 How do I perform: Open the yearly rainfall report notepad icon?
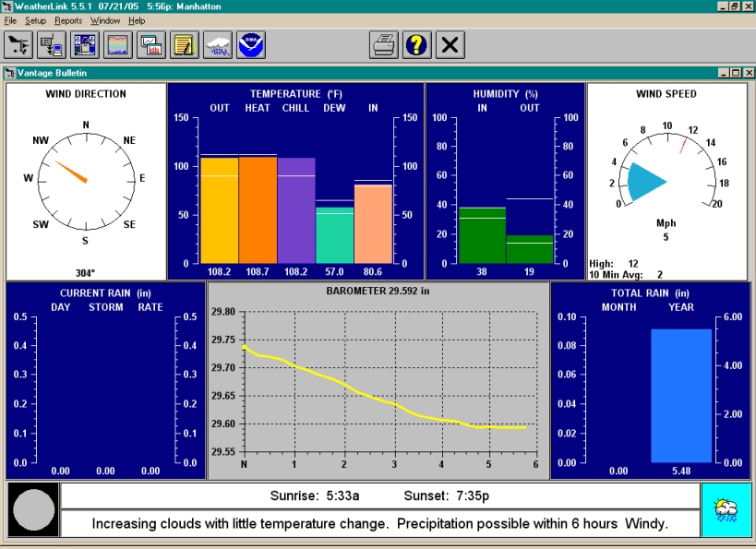coord(184,44)
